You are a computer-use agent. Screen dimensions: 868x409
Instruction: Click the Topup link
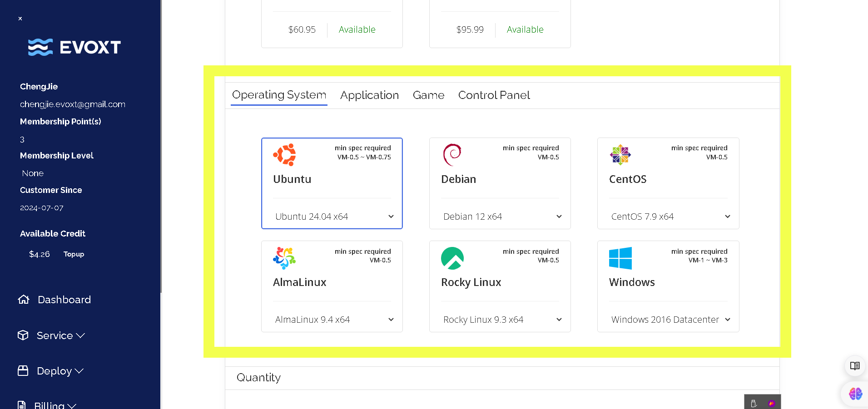[74, 254]
